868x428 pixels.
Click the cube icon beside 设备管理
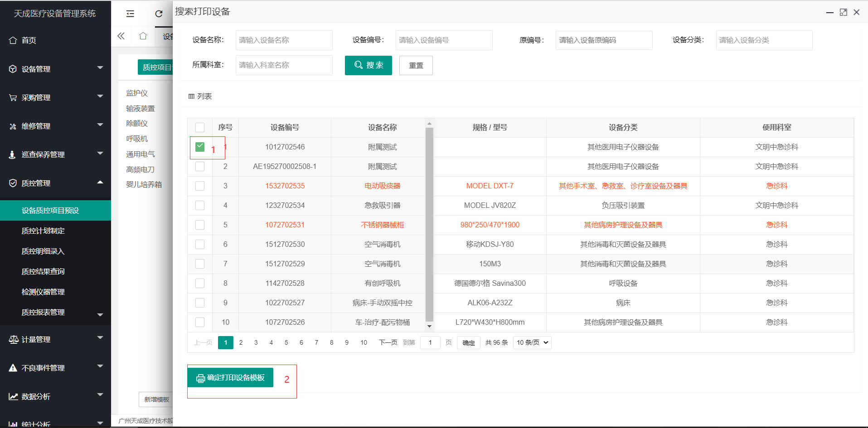coord(13,69)
